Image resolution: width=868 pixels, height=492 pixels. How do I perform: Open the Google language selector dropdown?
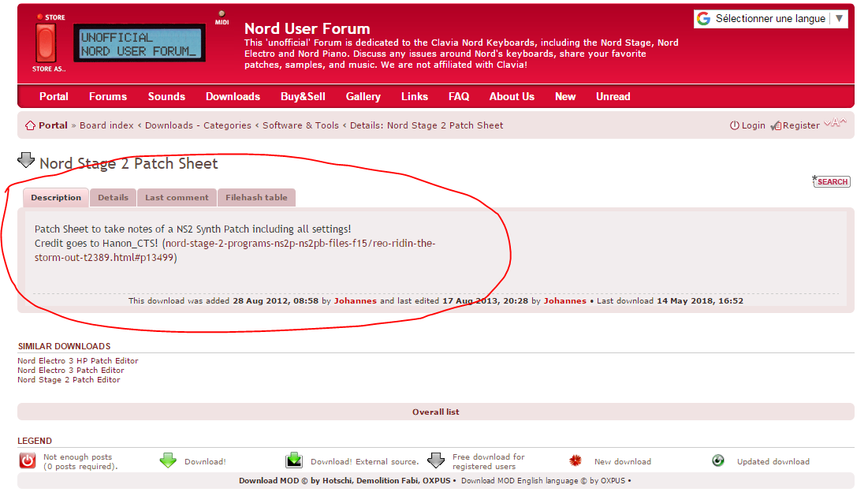pyautogui.click(x=770, y=19)
